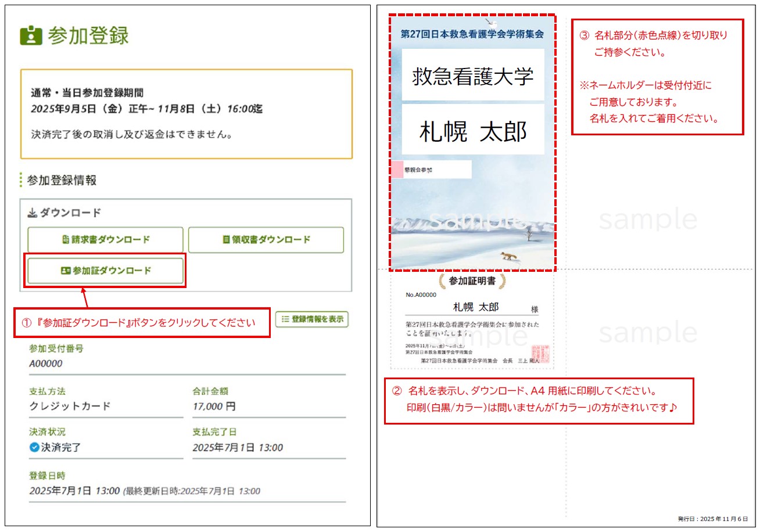Click the 17,000 円 total amount
Viewport: 760px width, 532px height.
pos(214,406)
